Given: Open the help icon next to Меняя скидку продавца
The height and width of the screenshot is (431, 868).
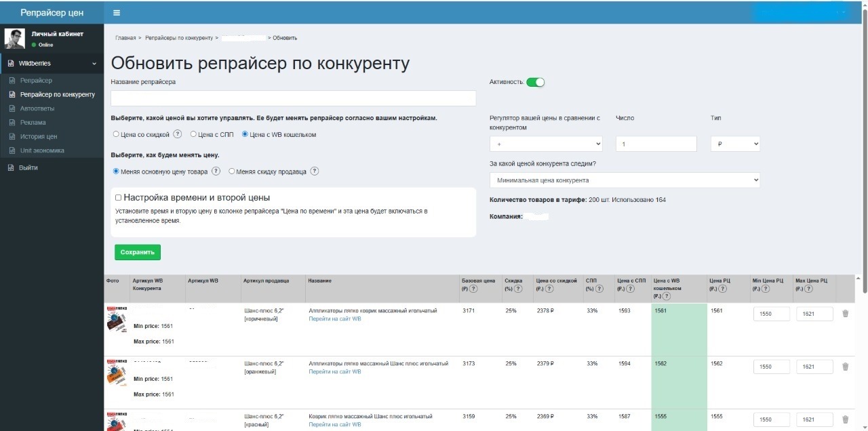Looking at the screenshot, I should pyautogui.click(x=315, y=171).
